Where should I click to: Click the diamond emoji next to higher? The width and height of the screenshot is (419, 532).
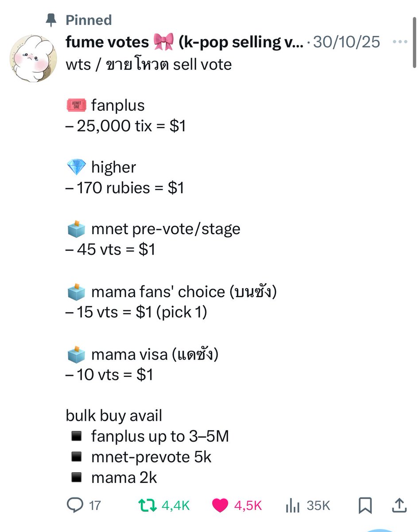76,168
